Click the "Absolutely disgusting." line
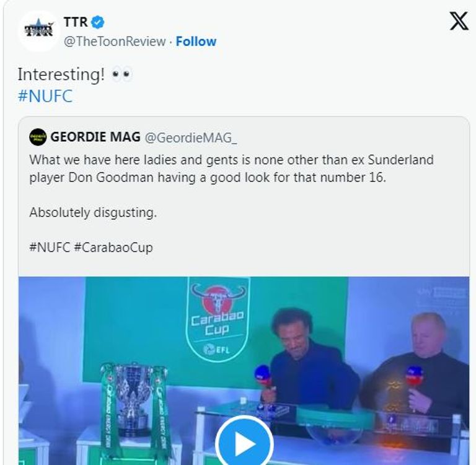This screenshot has height=465, width=476. point(93,212)
